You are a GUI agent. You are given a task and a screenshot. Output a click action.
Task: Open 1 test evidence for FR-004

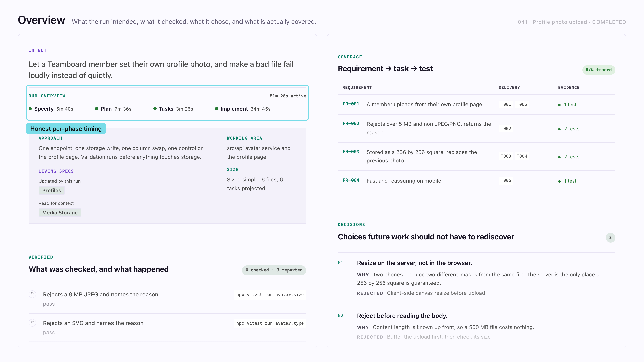click(567, 181)
